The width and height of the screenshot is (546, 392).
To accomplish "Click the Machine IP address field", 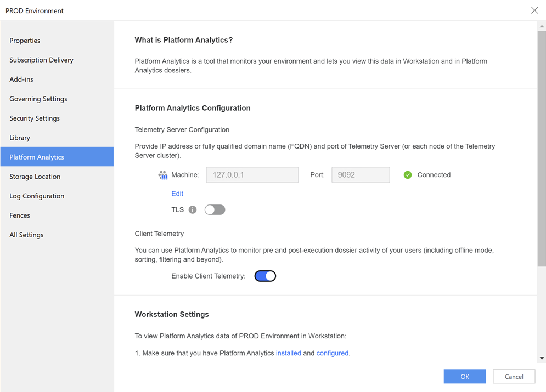I will [x=252, y=175].
